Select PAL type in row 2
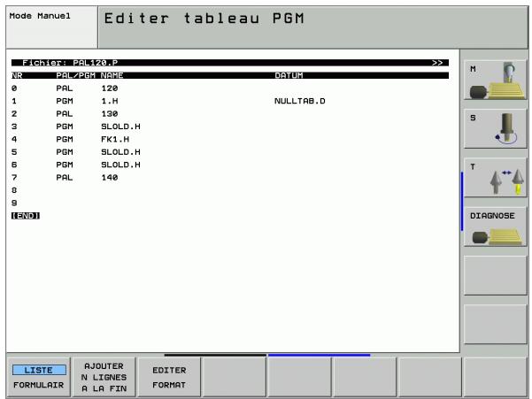532x399 pixels. (65, 113)
